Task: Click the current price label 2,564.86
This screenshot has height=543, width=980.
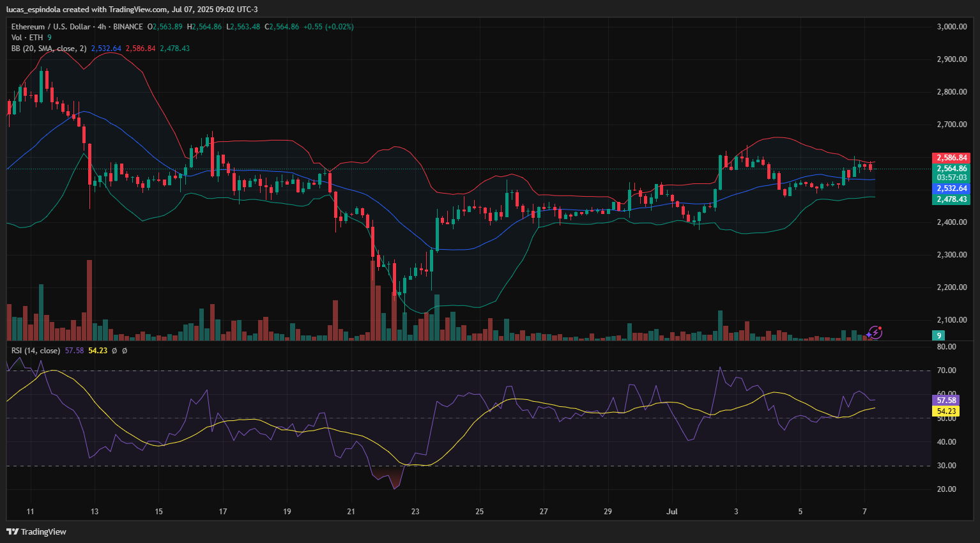Action: coord(952,169)
